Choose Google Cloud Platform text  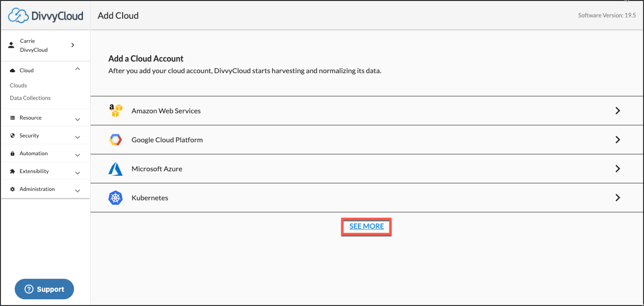coord(167,140)
